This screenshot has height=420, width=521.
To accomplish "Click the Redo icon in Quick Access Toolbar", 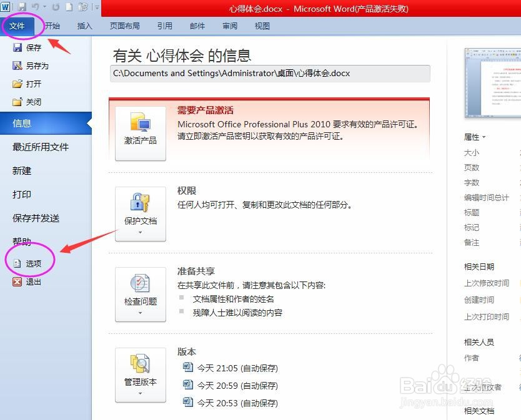I will [x=54, y=6].
